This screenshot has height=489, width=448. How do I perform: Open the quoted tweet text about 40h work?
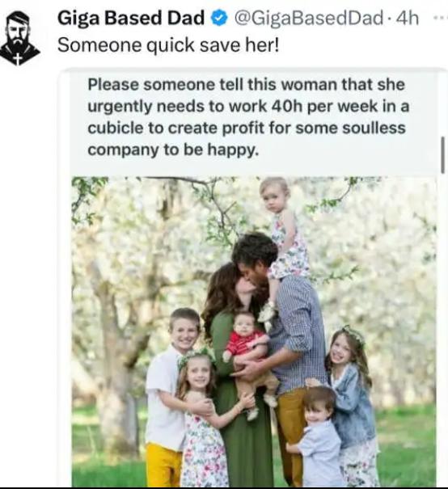pyautogui.click(x=248, y=117)
